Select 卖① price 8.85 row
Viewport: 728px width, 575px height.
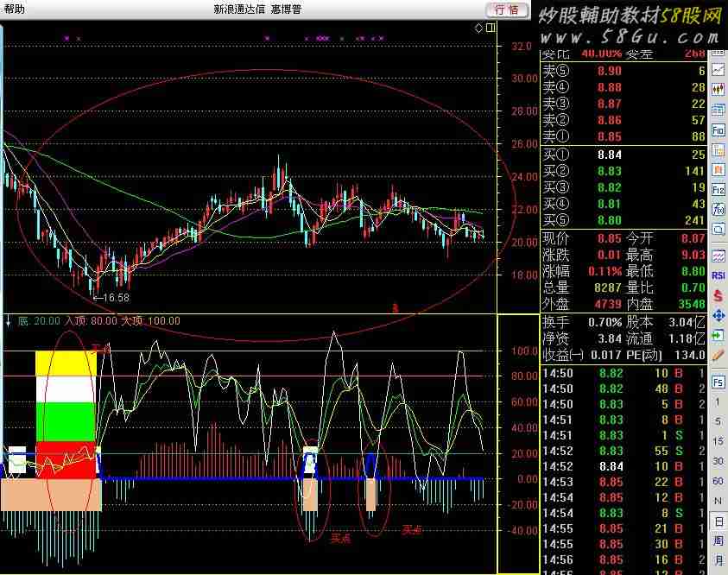624,136
